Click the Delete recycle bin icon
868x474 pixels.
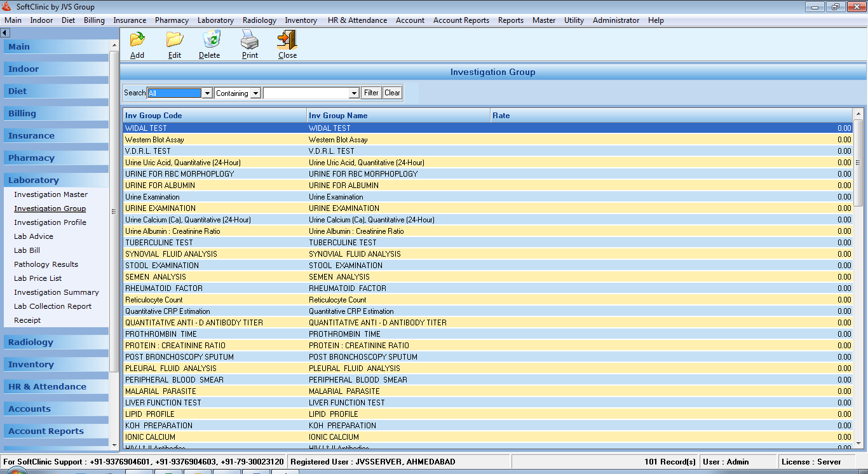pos(210,40)
